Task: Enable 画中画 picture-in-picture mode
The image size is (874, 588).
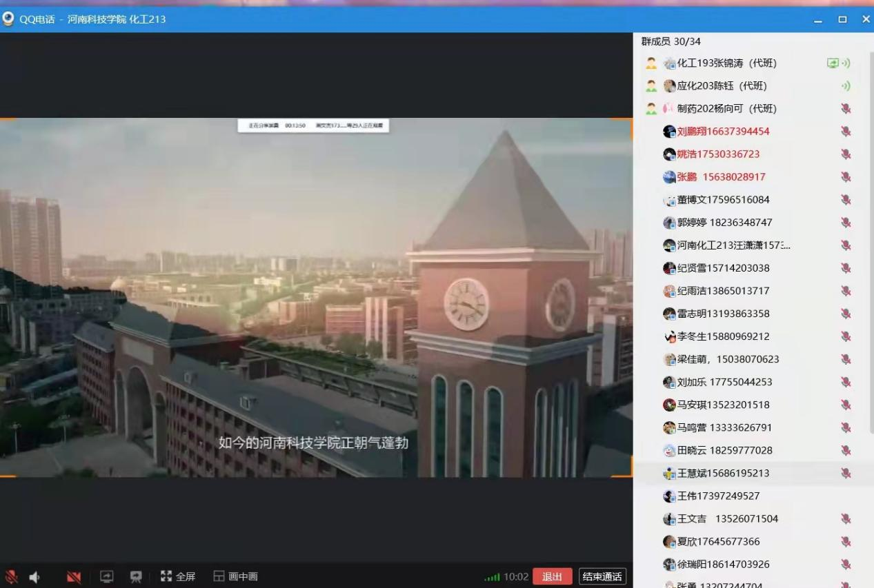Action: (235, 576)
